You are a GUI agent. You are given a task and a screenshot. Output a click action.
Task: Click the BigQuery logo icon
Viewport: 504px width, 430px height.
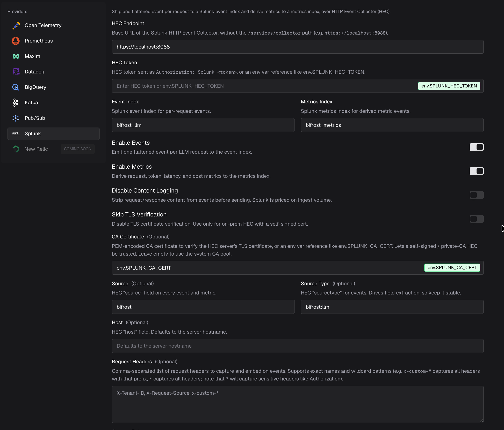click(x=16, y=87)
